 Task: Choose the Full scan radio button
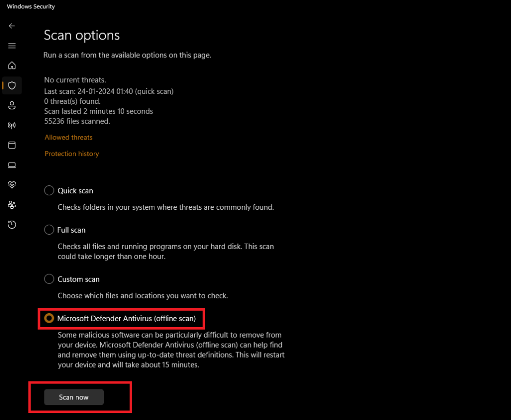pos(49,230)
